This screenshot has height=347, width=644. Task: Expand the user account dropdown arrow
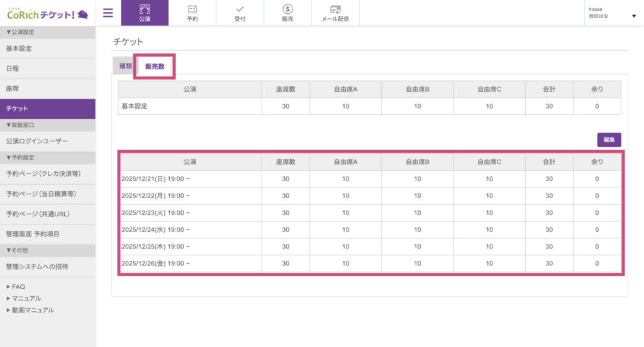coord(633,16)
